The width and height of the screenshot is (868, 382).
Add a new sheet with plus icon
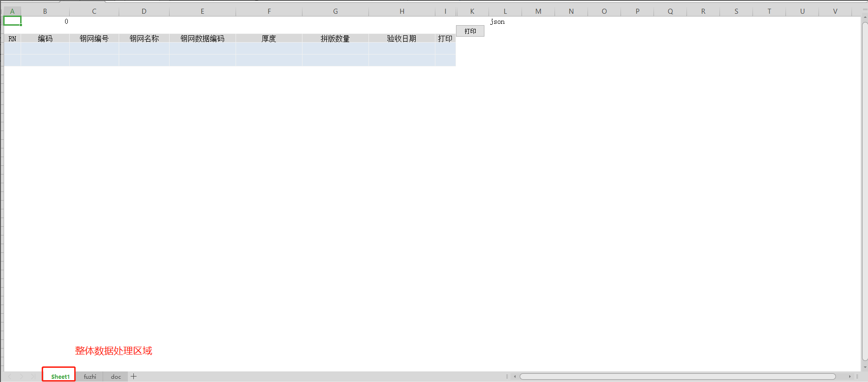[x=134, y=377]
